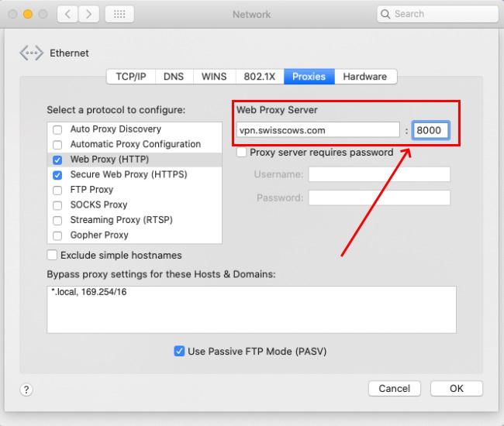Click the Username input field
504x426 pixels.
(x=379, y=174)
